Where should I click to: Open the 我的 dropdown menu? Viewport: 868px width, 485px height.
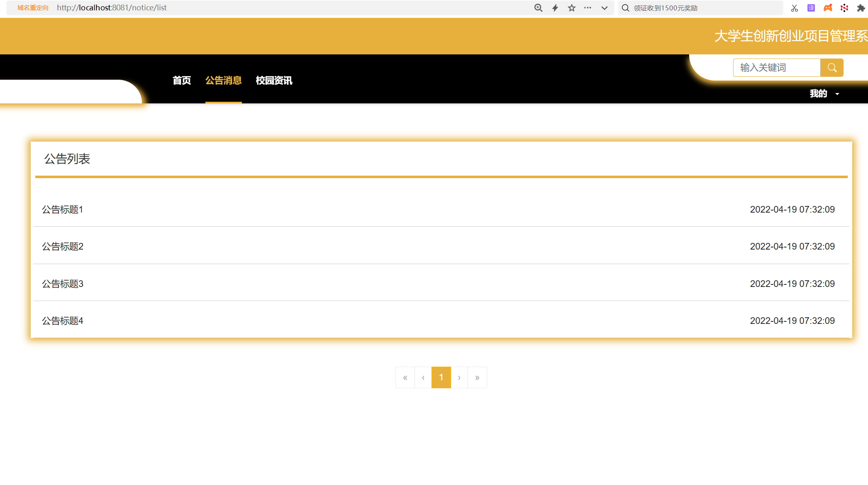[824, 93]
